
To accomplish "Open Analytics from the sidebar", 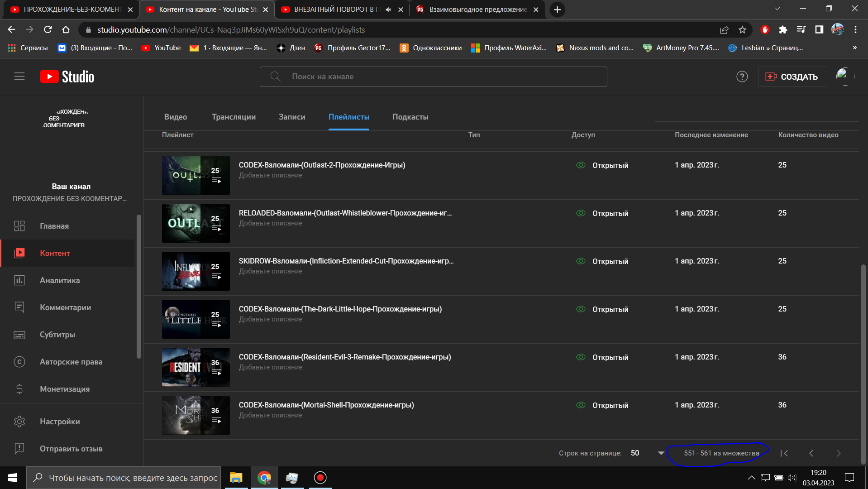I will tap(60, 280).
